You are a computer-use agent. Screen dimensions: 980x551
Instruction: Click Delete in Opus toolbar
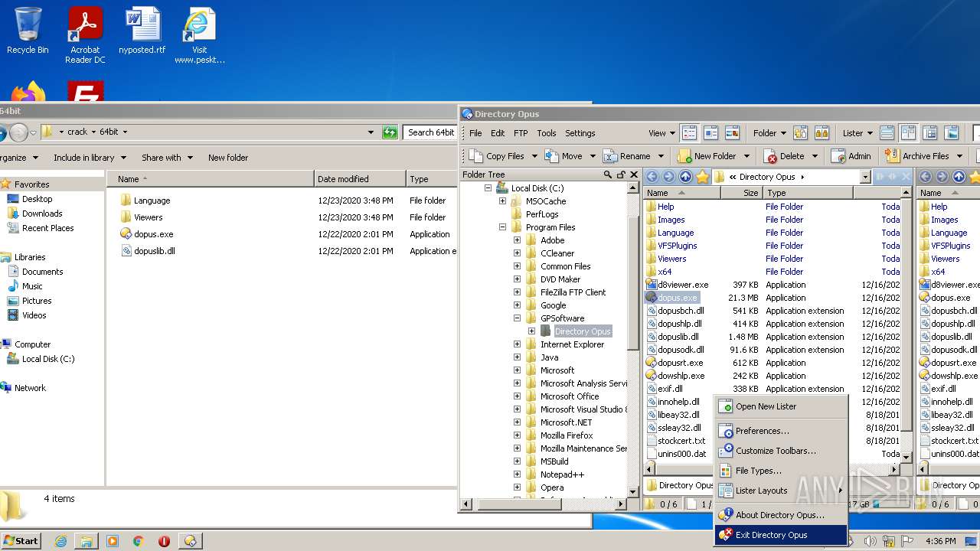click(x=784, y=155)
